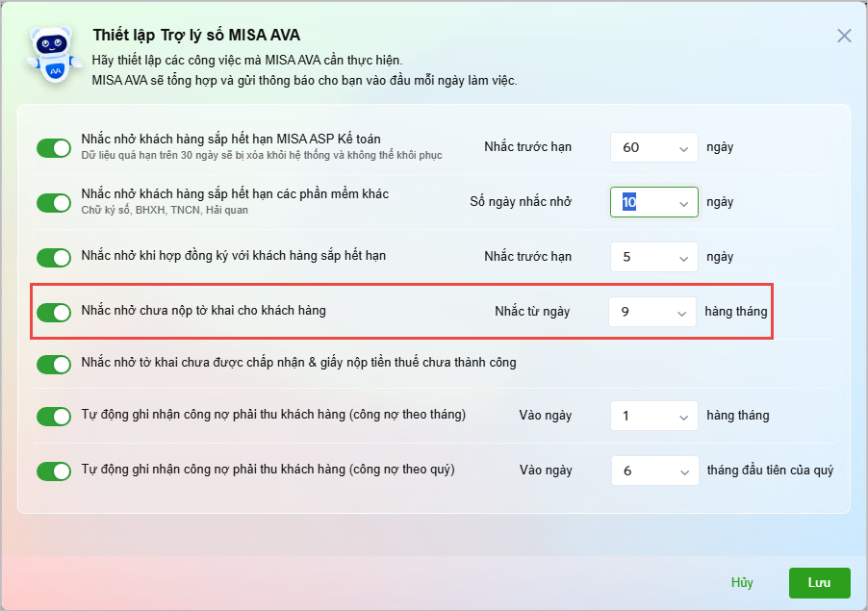Viewport: 868px width, 611px height.
Task: Toggle auto công nợ theo quý switch
Action: click(54, 471)
